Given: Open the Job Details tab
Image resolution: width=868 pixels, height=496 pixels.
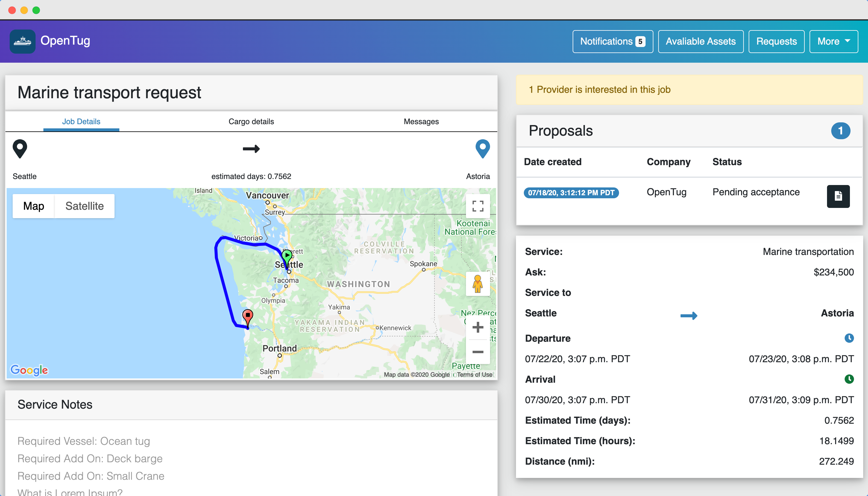Looking at the screenshot, I should (81, 121).
